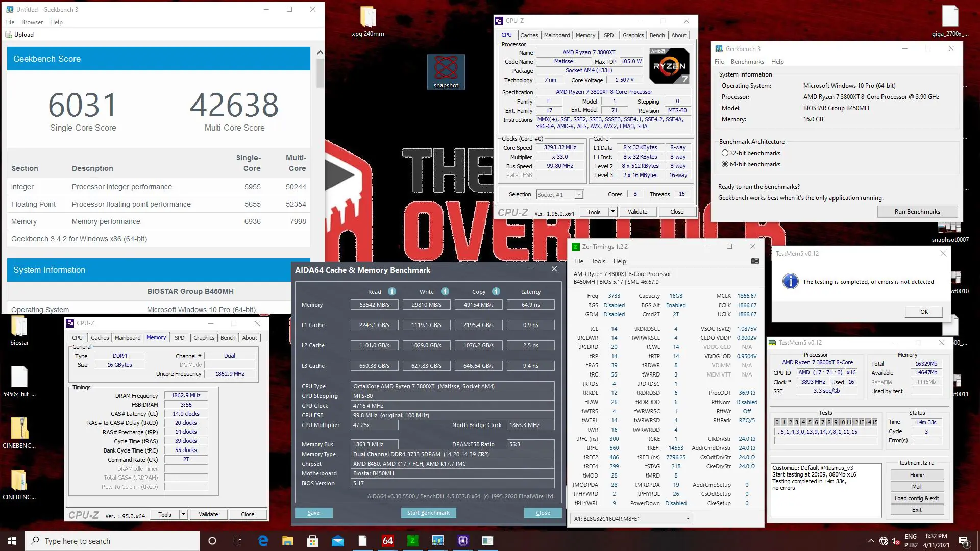Select the snapshot desktop shortcut
The image size is (980, 551).
click(x=446, y=72)
